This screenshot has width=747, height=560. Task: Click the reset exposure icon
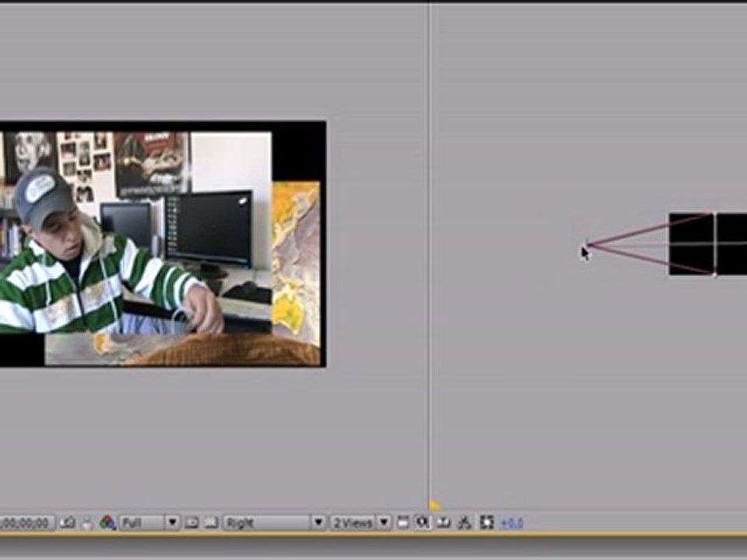(486, 523)
